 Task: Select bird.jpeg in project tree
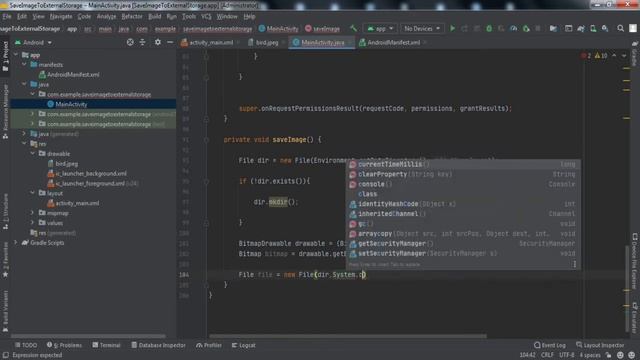click(x=67, y=163)
